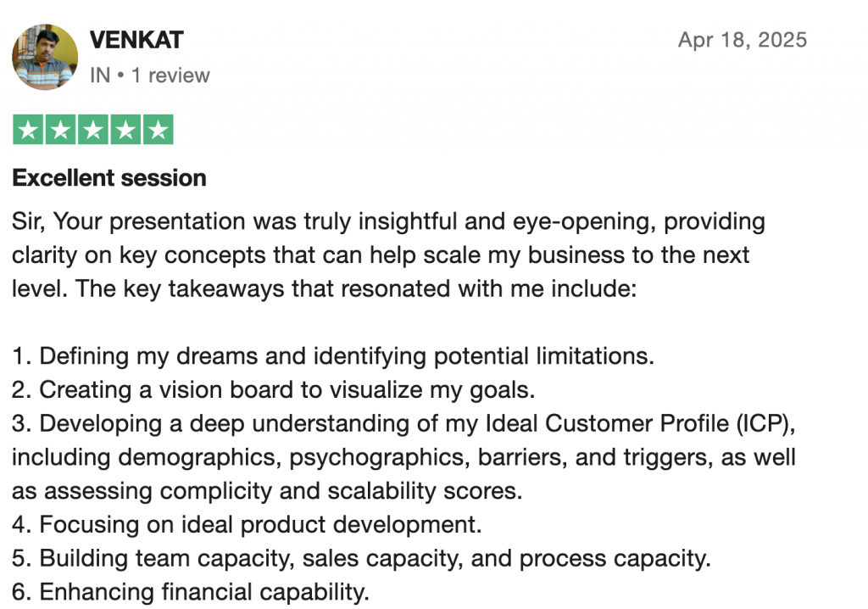868x609 pixels.
Task: Click the Apr 18, 2025 review date
Action: 742,40
